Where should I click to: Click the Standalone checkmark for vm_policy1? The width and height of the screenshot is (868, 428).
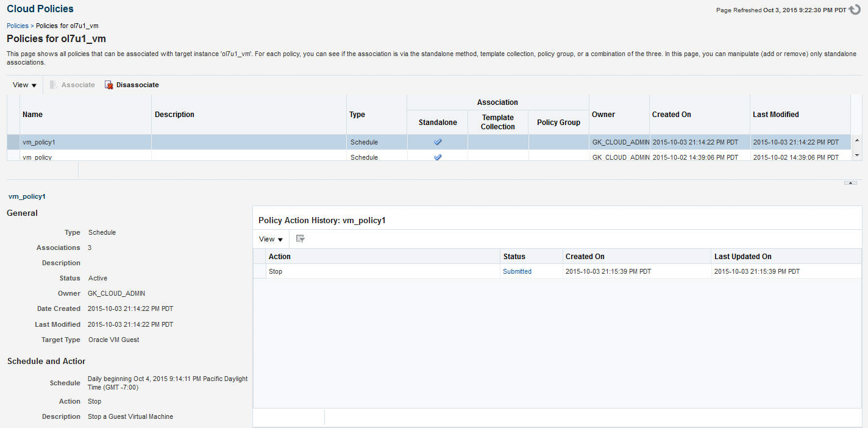pos(438,142)
